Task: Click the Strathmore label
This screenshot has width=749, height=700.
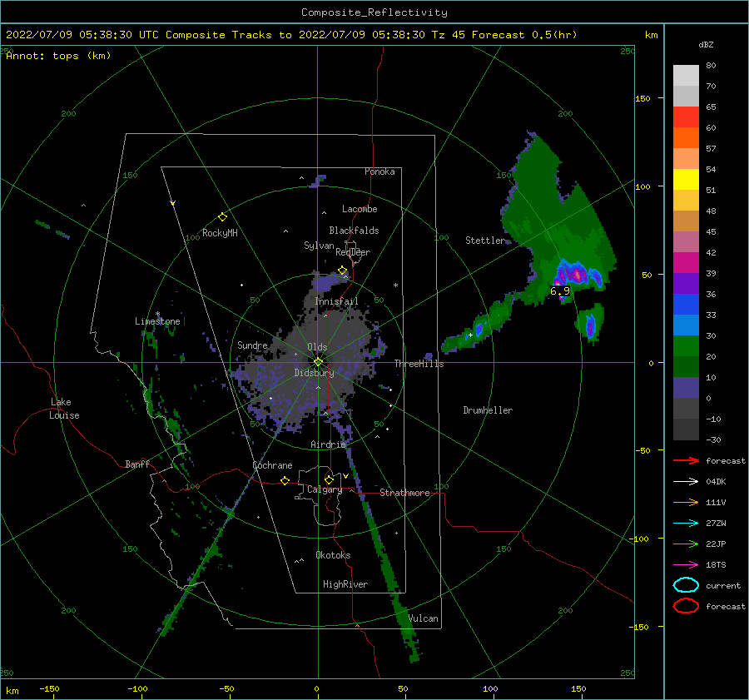Action: pyautogui.click(x=404, y=493)
